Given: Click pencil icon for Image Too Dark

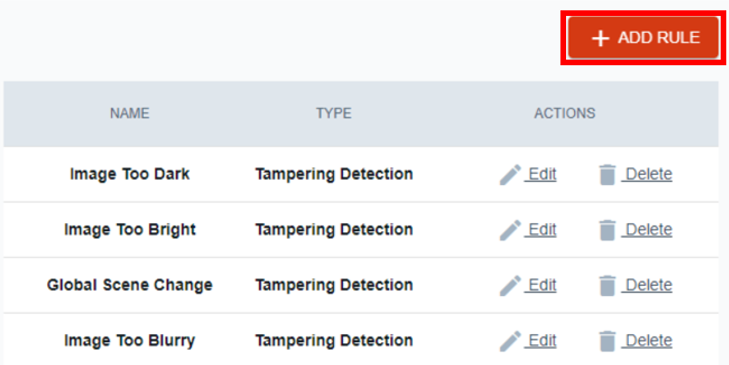Looking at the screenshot, I should 510,175.
